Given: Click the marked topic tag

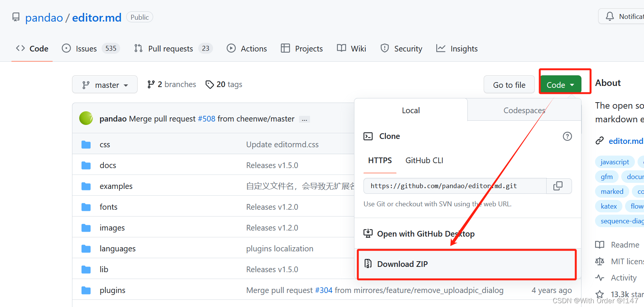Looking at the screenshot, I should click(x=612, y=192).
